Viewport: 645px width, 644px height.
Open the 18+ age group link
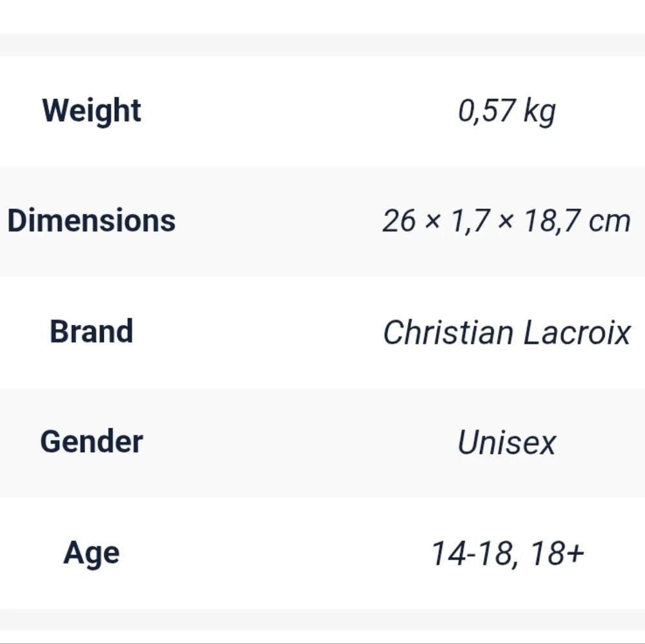557,554
